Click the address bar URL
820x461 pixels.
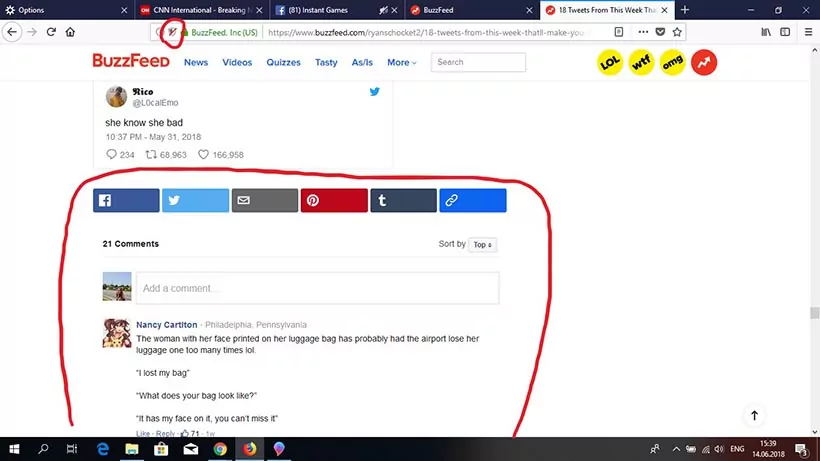(x=425, y=32)
